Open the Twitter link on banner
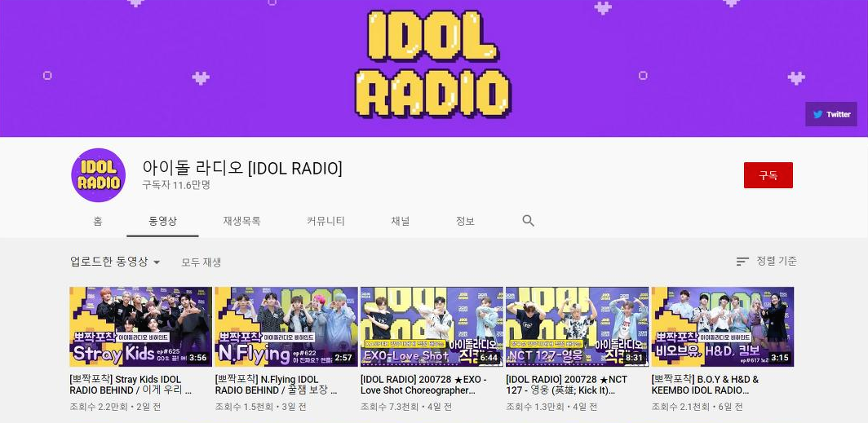The height and width of the screenshot is (423, 868). (x=831, y=114)
